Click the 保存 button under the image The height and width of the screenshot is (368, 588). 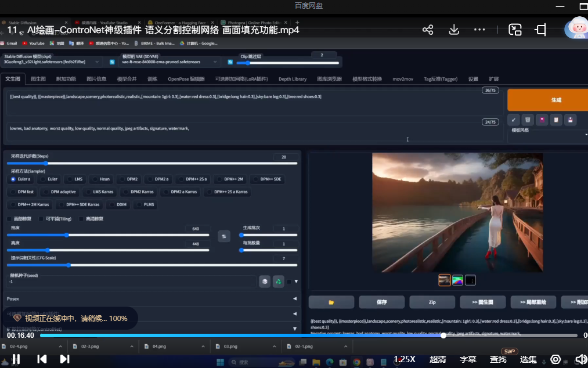381,302
